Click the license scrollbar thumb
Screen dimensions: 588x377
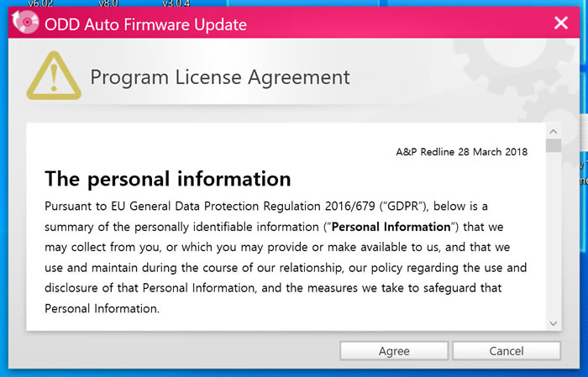point(553,146)
